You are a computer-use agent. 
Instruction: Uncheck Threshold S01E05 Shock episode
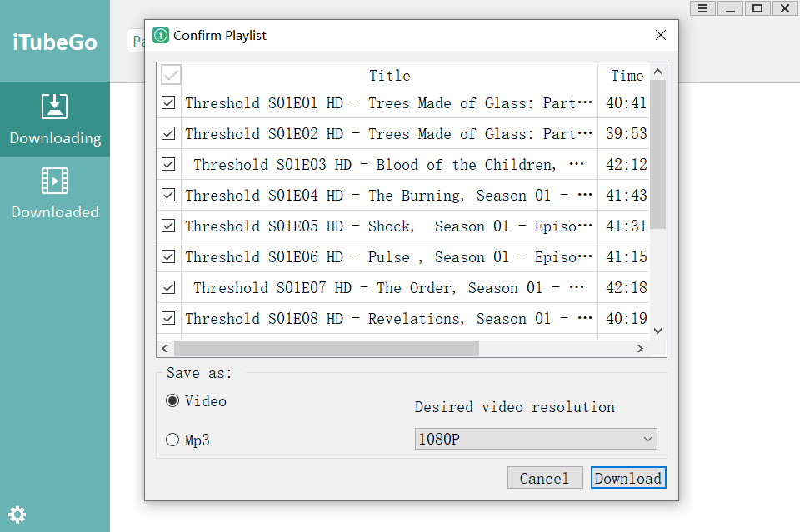(x=168, y=226)
